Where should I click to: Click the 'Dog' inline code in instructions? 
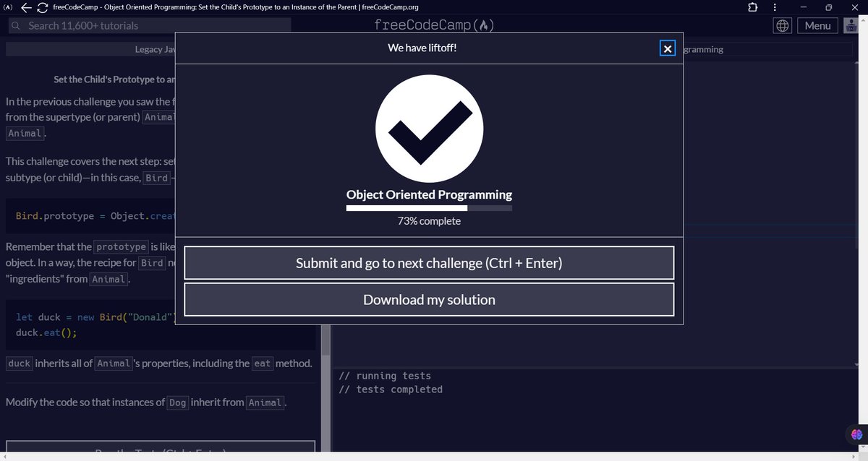[178, 402]
